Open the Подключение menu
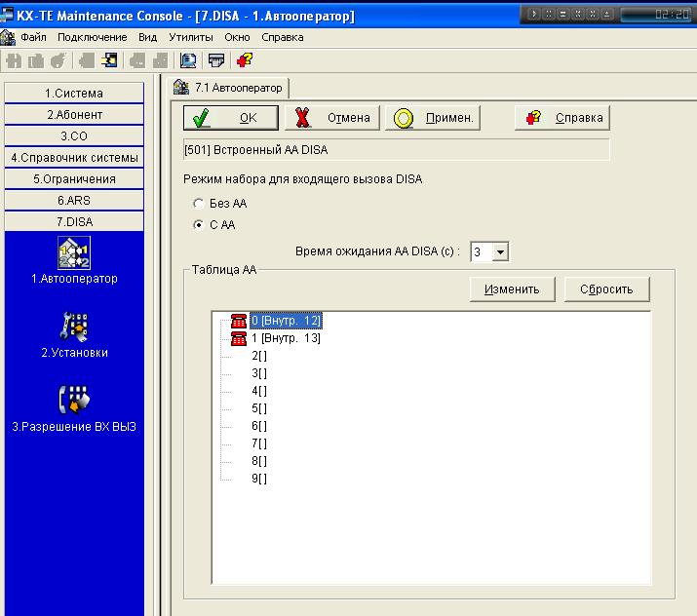 93,37
